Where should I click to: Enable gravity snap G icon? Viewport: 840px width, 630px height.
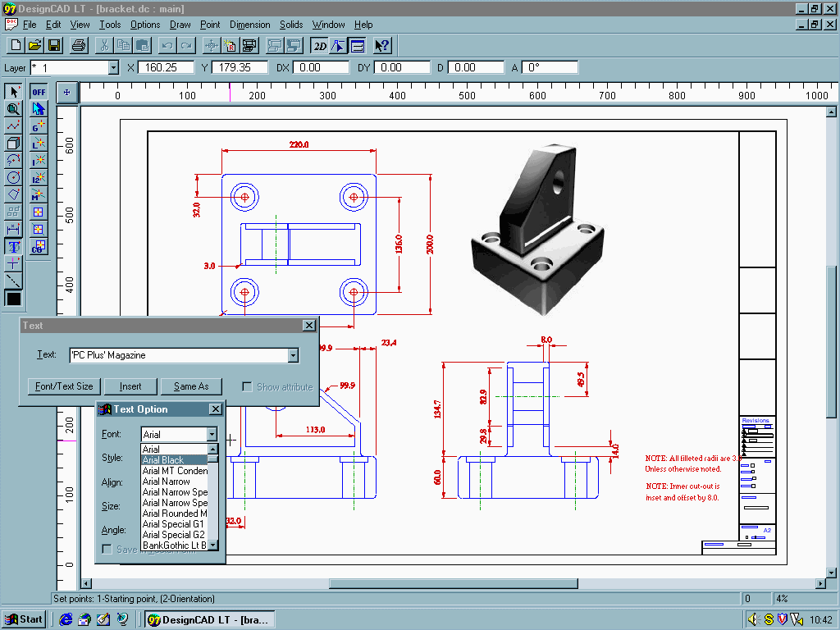pos(39,126)
